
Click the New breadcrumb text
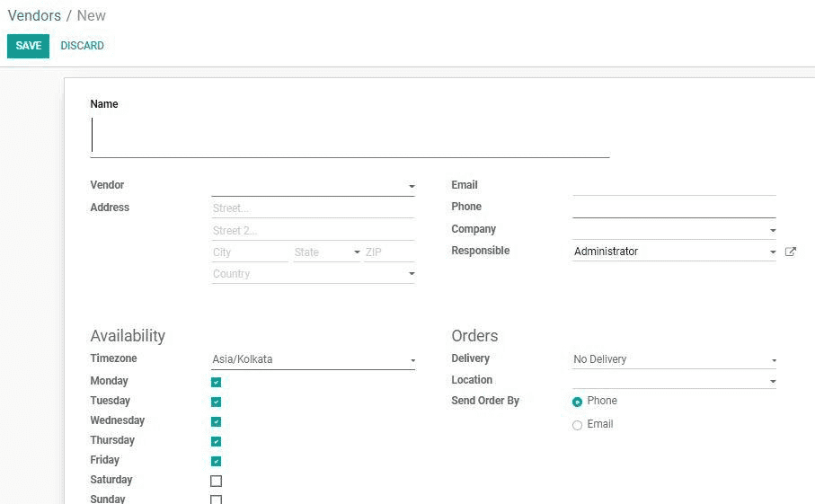click(x=92, y=15)
